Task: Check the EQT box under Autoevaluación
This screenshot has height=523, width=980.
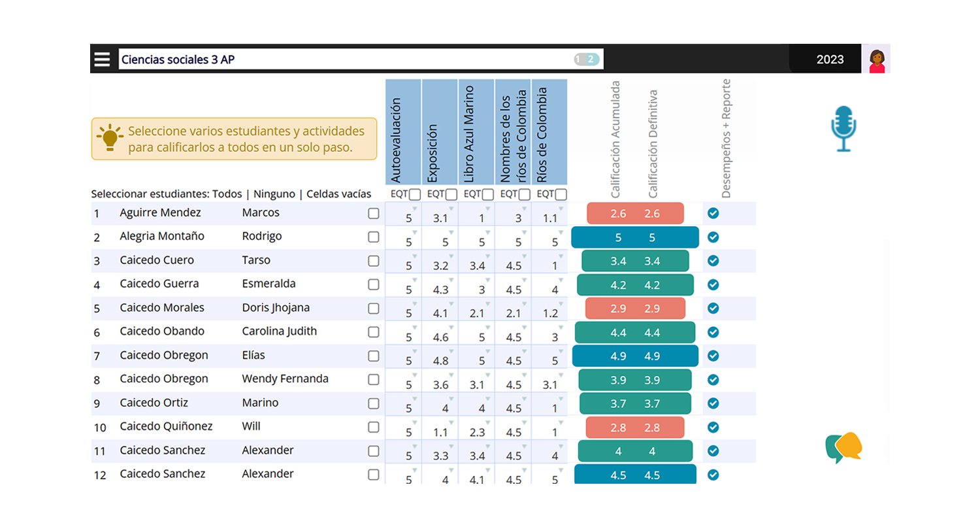Action: tap(415, 194)
